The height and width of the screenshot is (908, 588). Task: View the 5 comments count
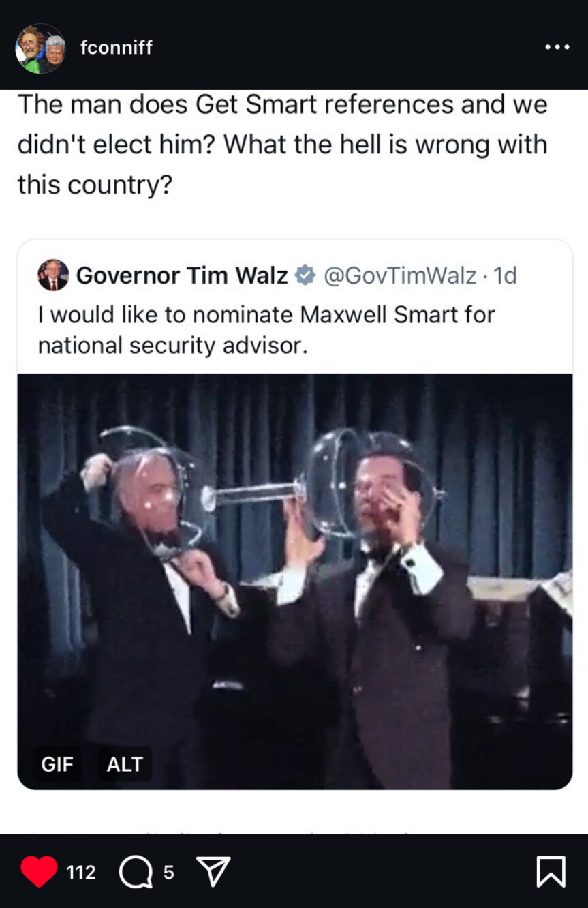click(168, 872)
